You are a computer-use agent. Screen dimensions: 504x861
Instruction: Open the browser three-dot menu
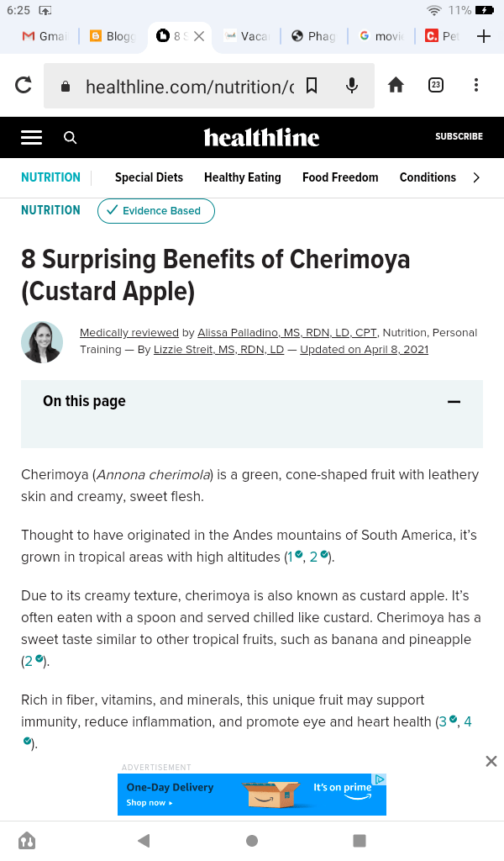coord(476,85)
